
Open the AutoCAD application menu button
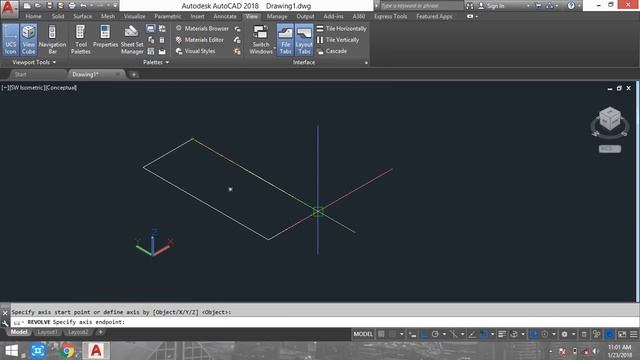click(x=9, y=8)
